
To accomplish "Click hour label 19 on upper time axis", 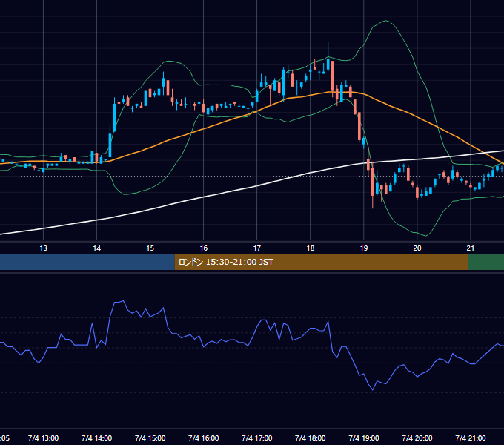I will [x=363, y=248].
